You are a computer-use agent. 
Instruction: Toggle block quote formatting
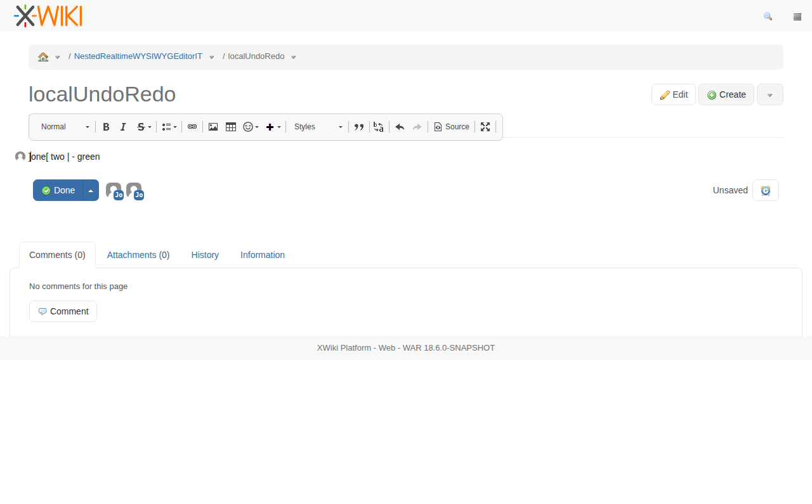358,127
